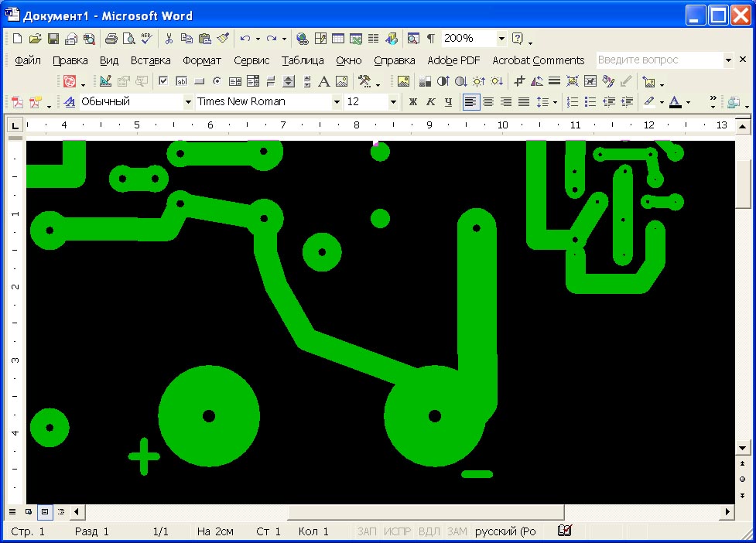
Task: Open the Файл menu
Action: pos(28,60)
